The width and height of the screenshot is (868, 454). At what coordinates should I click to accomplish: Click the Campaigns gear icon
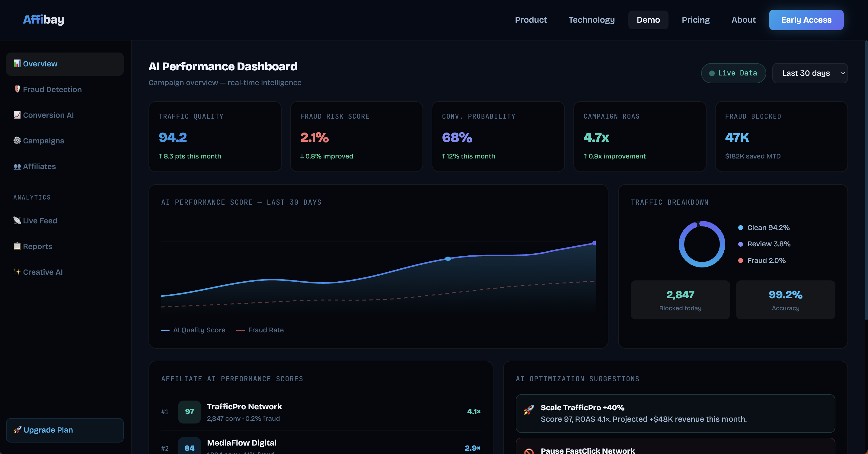pyautogui.click(x=17, y=141)
